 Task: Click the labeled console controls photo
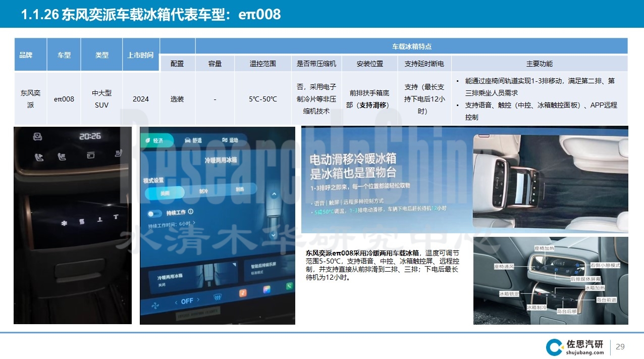pos(551,281)
